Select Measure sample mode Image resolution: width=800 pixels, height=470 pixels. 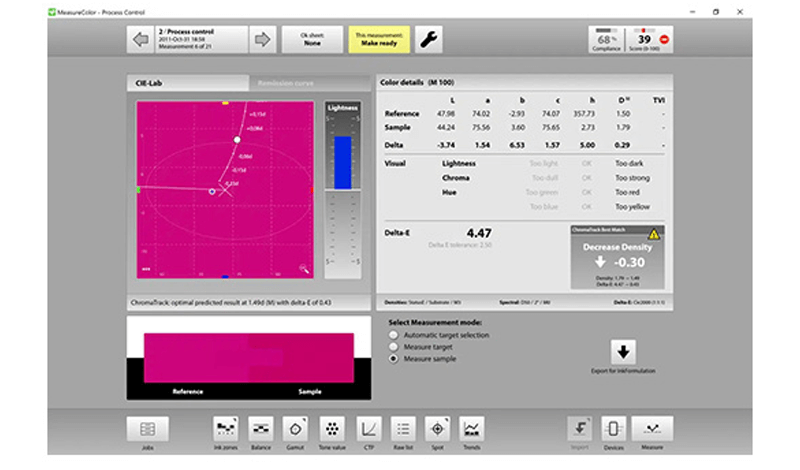pos(393,359)
